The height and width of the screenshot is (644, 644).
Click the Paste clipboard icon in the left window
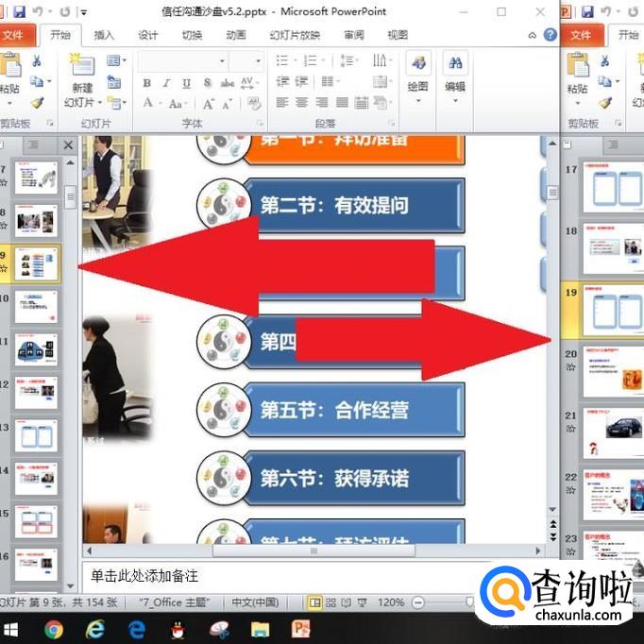(x=9, y=64)
